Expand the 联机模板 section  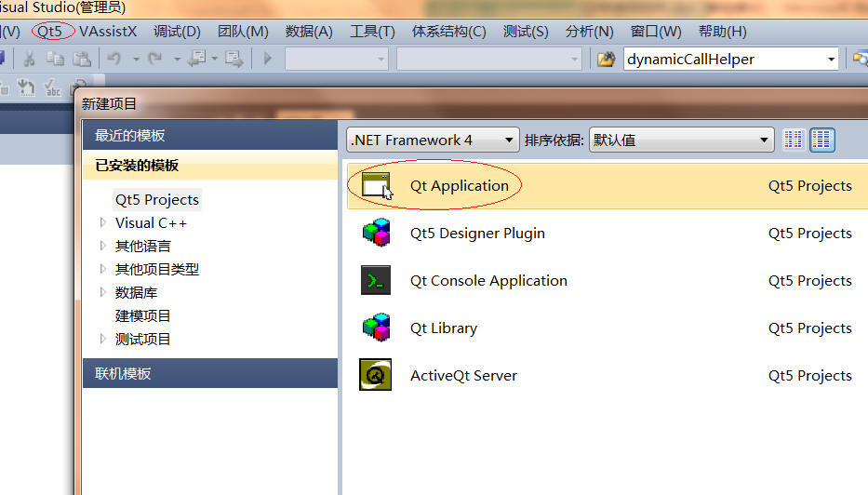210,373
